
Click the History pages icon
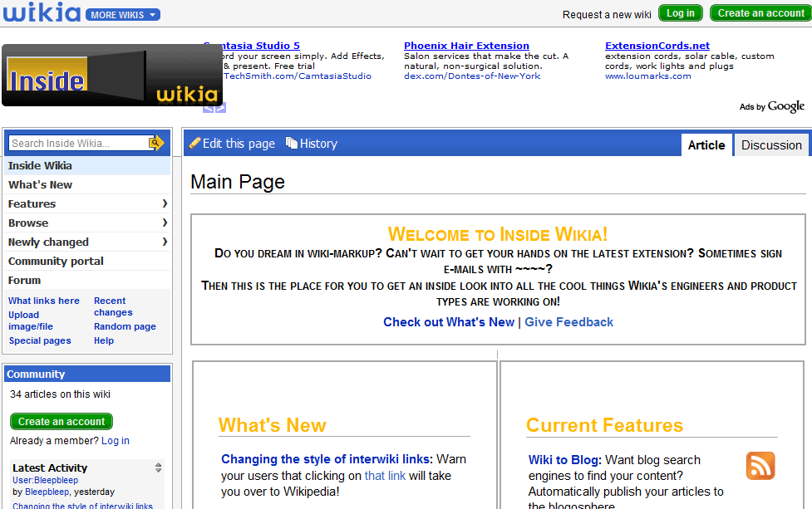292,144
